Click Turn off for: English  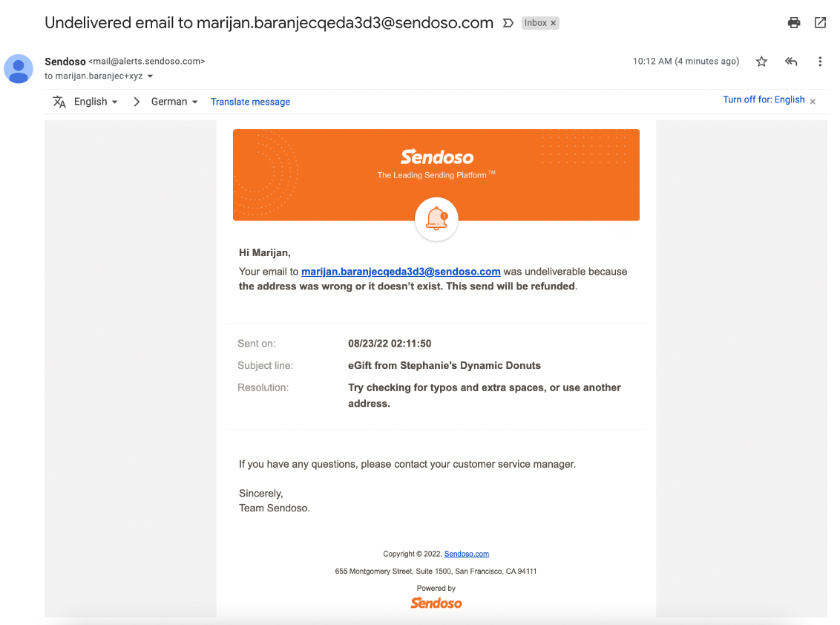(x=764, y=99)
